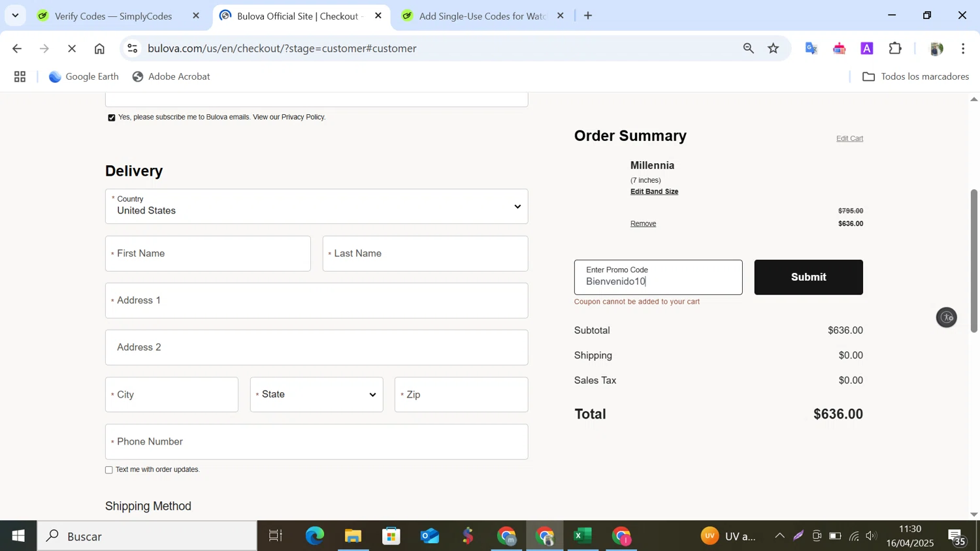Stop loading the page
Viewport: 980px width, 551px height.
pyautogui.click(x=72, y=48)
